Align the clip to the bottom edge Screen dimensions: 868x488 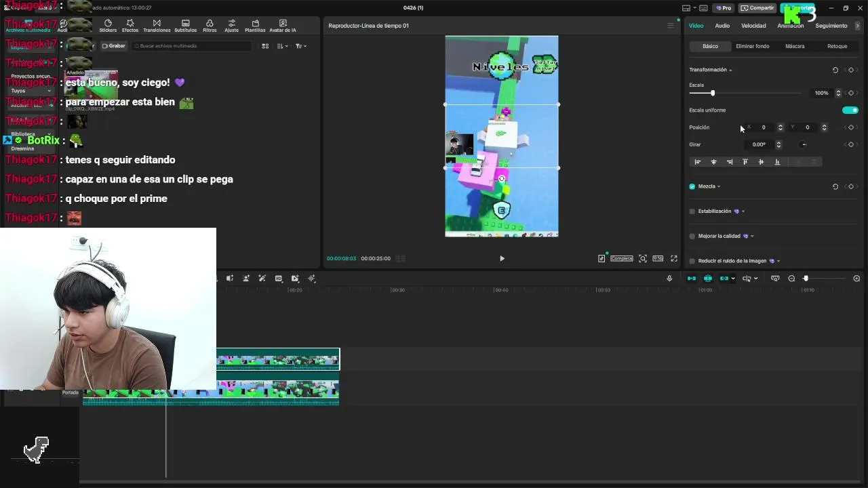(777, 162)
